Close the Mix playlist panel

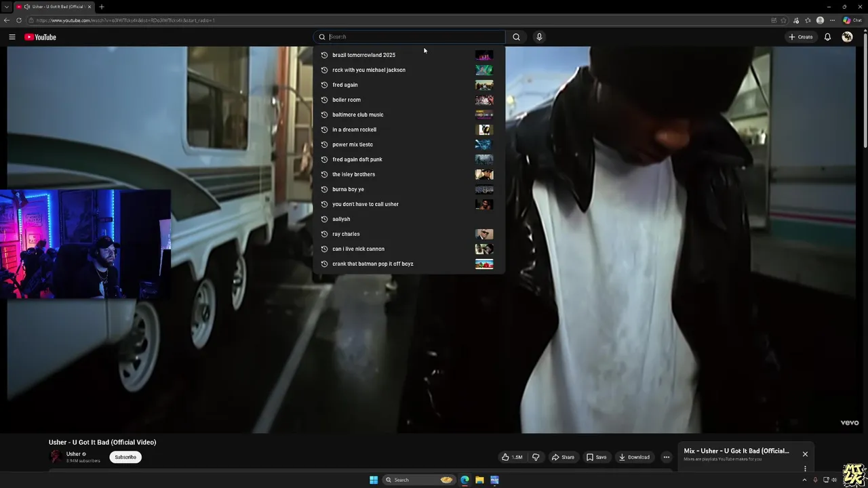(805, 454)
